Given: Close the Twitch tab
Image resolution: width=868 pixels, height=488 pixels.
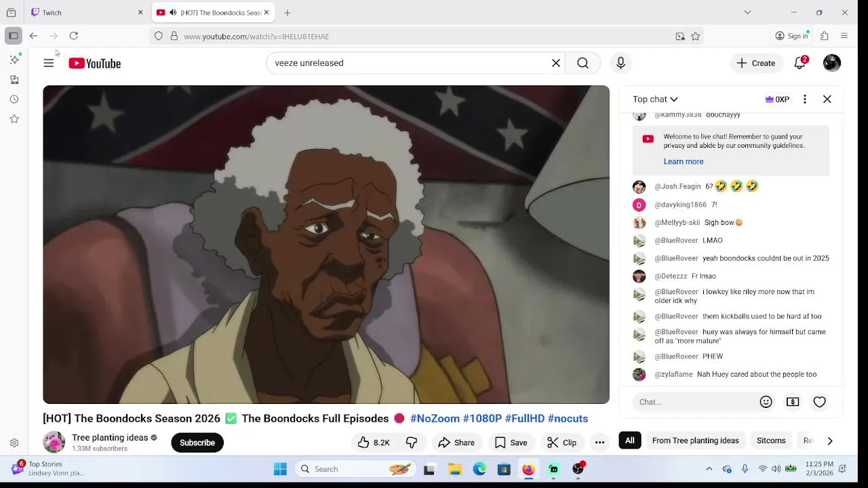Looking at the screenshot, I should [140, 12].
